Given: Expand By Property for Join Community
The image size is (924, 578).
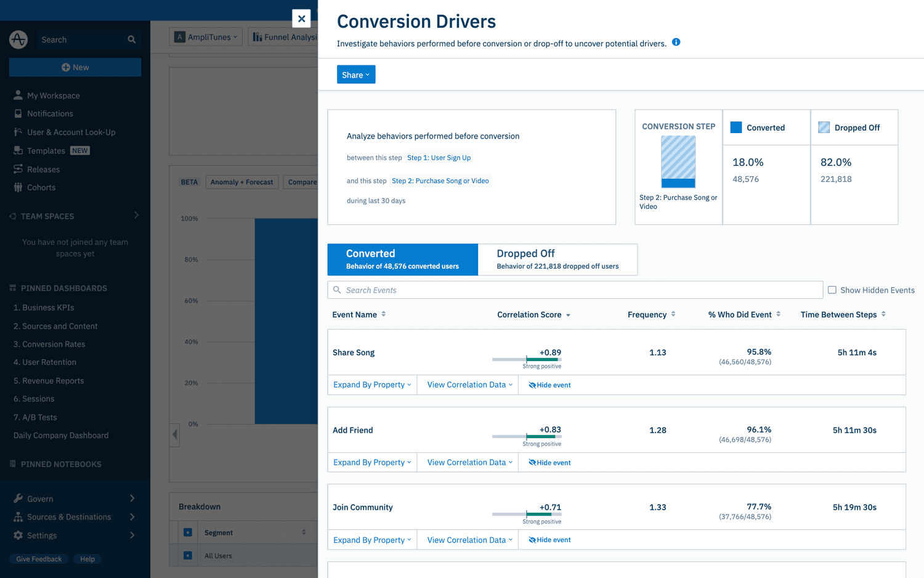Looking at the screenshot, I should coord(371,539).
